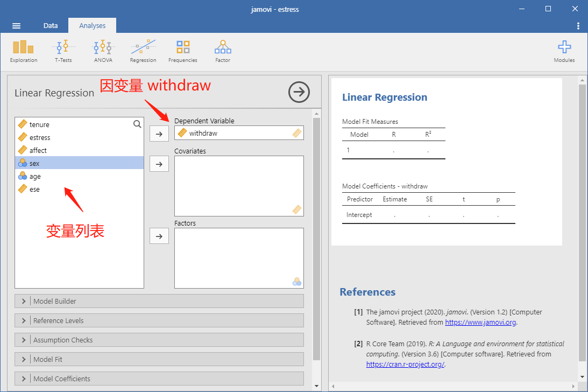This screenshot has height=392, width=588.
Task: Open the ANOVA analyses menu
Action: coord(103,52)
